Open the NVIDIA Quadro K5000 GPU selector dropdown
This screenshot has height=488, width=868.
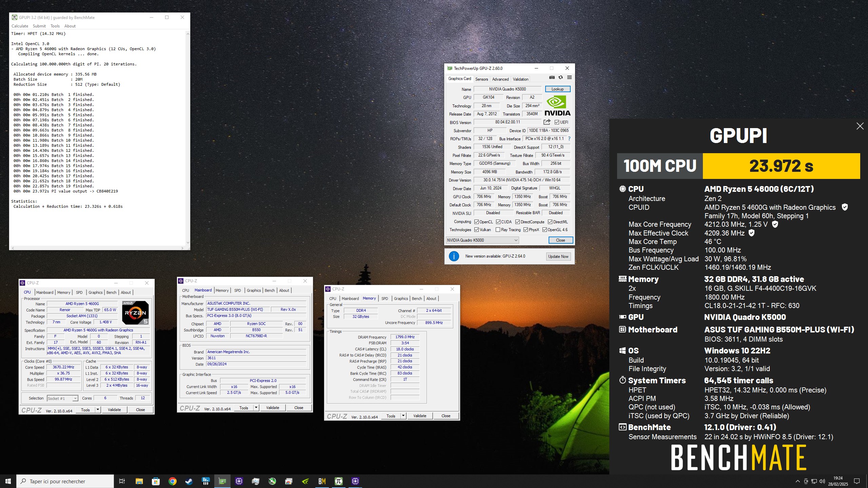pyautogui.click(x=482, y=240)
